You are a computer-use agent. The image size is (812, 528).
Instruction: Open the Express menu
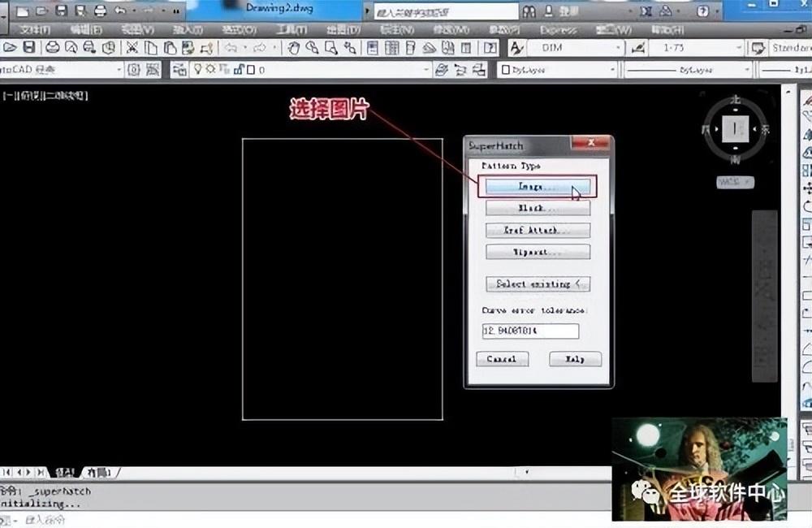(558, 30)
